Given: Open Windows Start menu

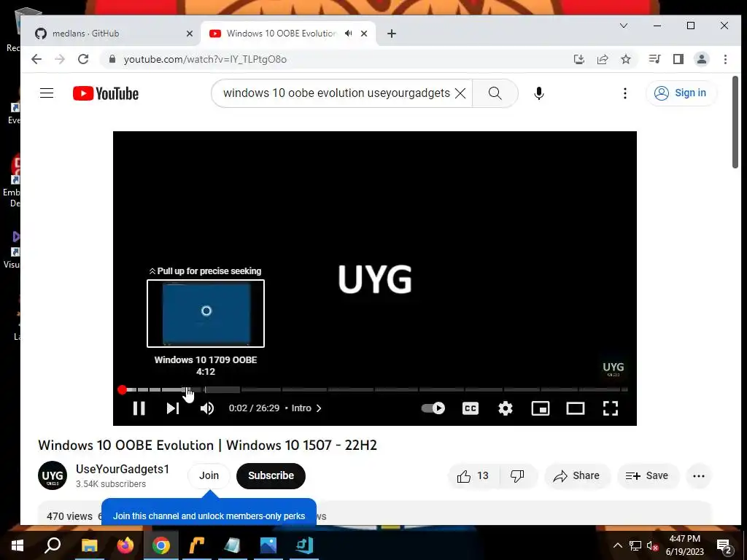Looking at the screenshot, I should [18, 545].
